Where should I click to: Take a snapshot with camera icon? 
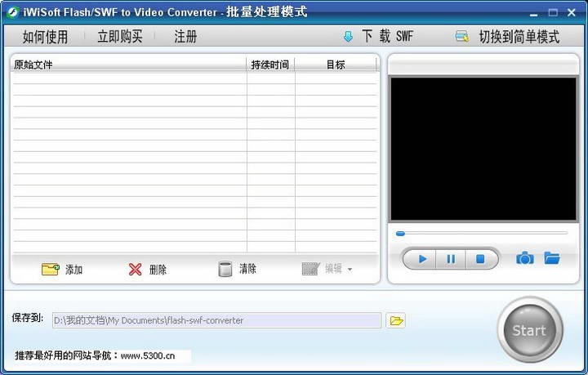(x=525, y=258)
